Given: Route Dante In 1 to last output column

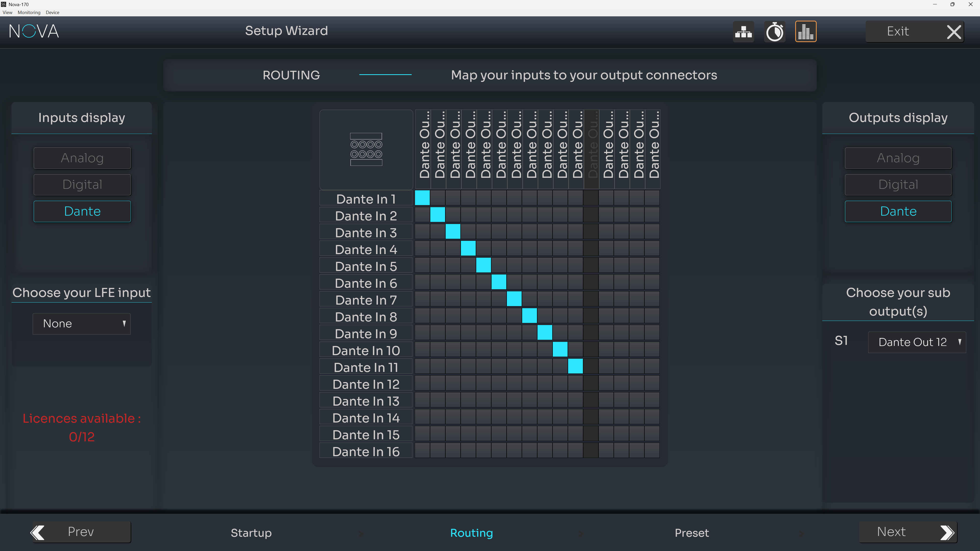Looking at the screenshot, I should (652, 198).
